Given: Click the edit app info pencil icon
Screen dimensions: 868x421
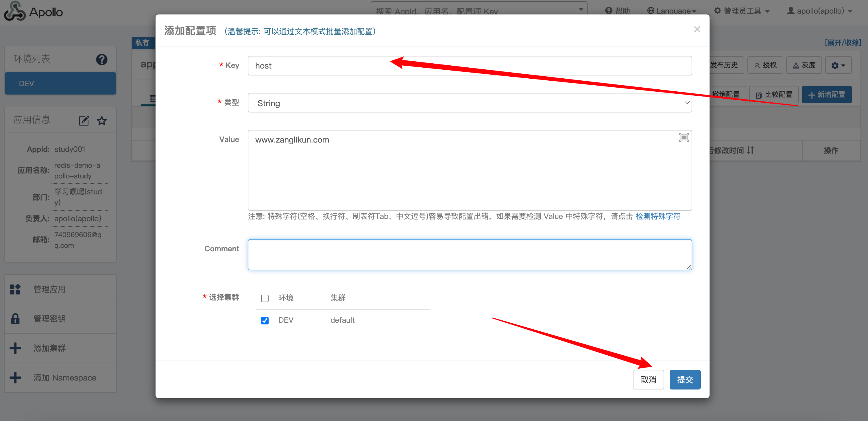Looking at the screenshot, I should (84, 121).
